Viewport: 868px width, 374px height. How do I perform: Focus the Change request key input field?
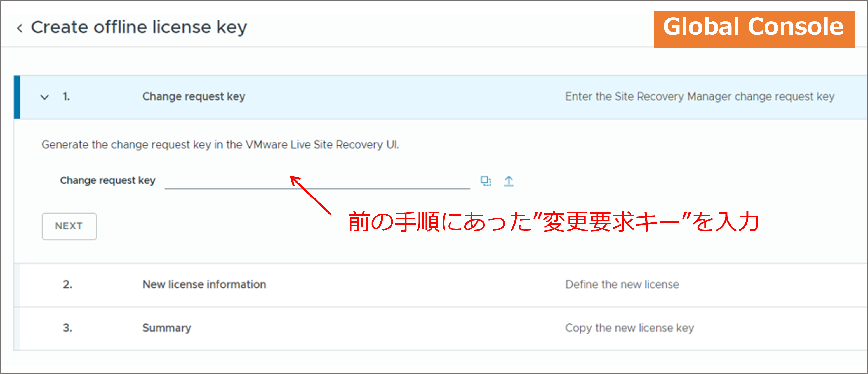coord(317,181)
